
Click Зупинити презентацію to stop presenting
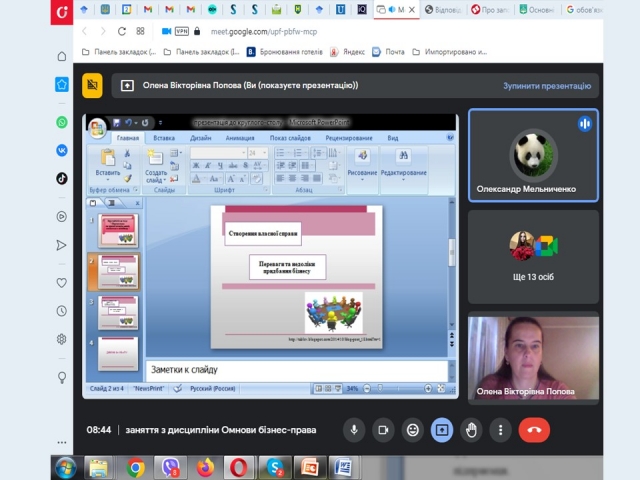coord(545,85)
